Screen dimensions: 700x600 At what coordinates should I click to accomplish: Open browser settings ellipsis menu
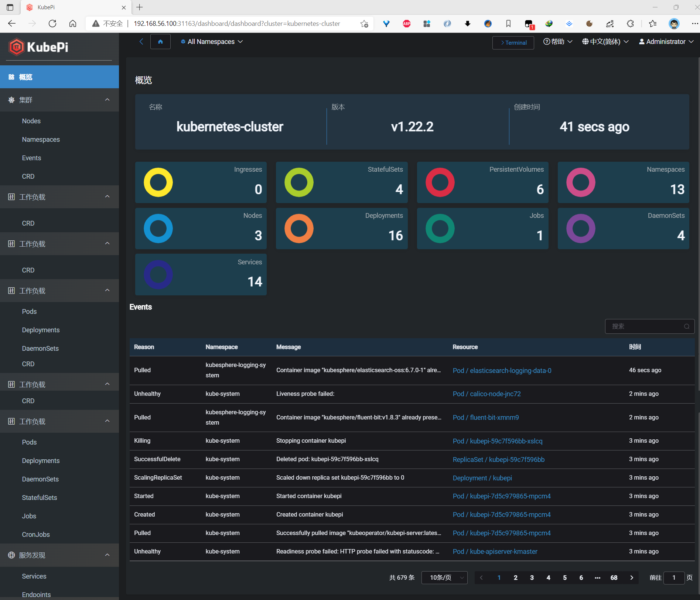click(695, 24)
